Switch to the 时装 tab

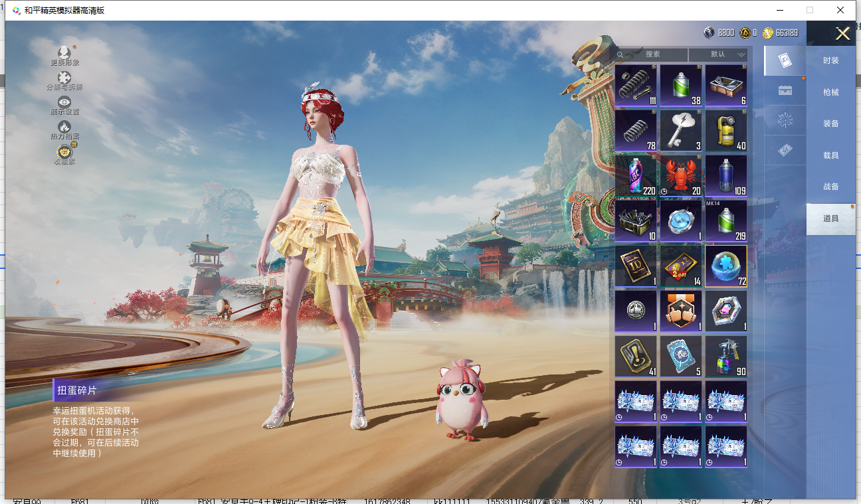[x=831, y=60]
